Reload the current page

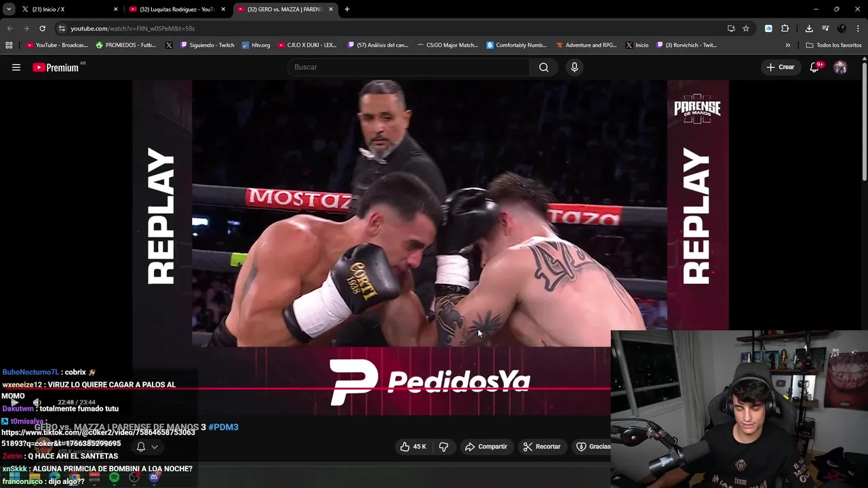click(42, 28)
